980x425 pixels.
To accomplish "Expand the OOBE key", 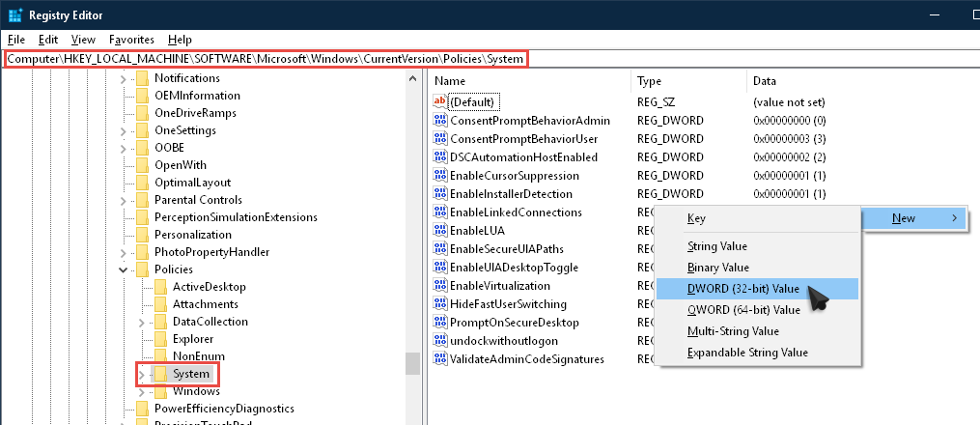I will [124, 148].
